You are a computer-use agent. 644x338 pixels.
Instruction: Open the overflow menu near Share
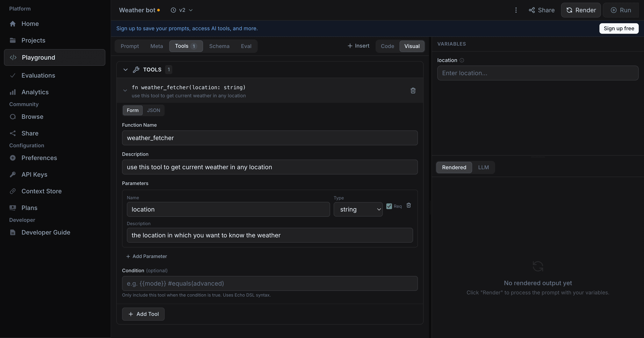point(516,10)
